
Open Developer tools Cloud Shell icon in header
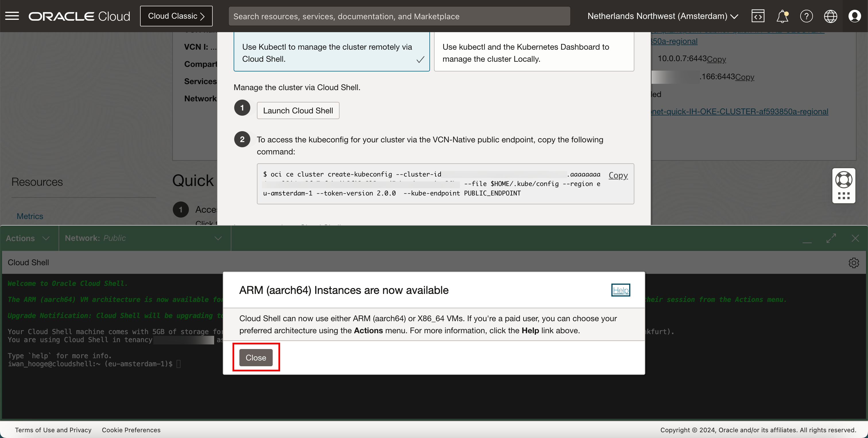point(758,16)
